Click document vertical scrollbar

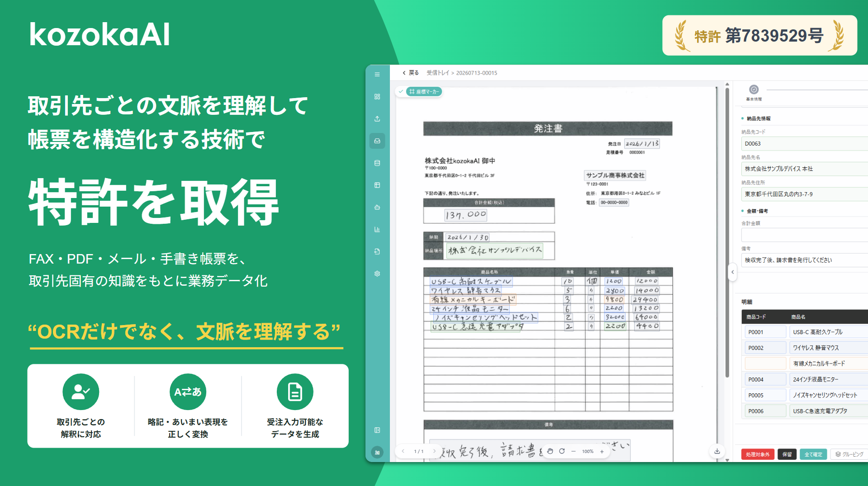coord(727,233)
